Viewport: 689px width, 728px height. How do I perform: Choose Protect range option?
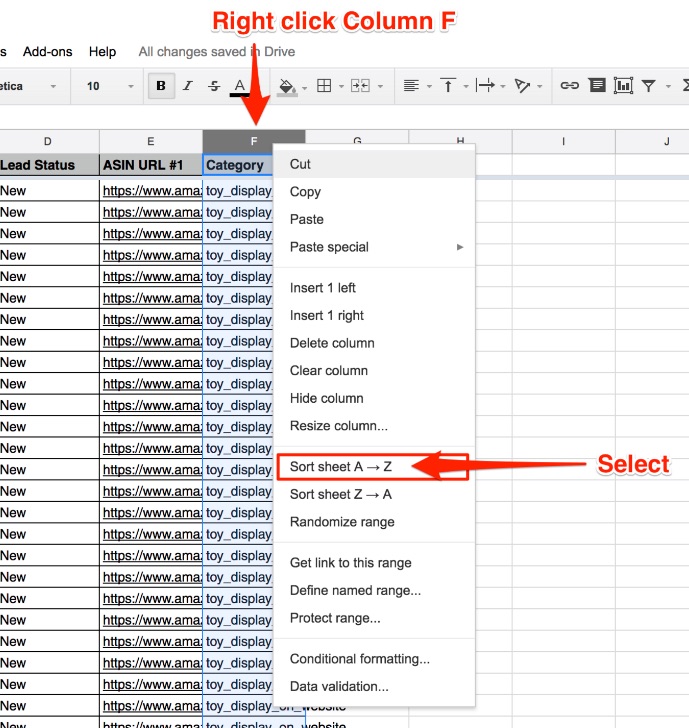tap(374, 618)
